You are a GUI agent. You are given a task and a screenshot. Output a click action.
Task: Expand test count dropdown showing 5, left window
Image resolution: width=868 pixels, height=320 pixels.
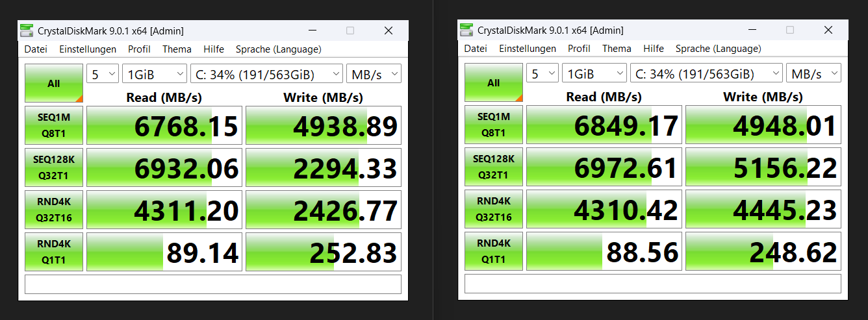[103, 74]
